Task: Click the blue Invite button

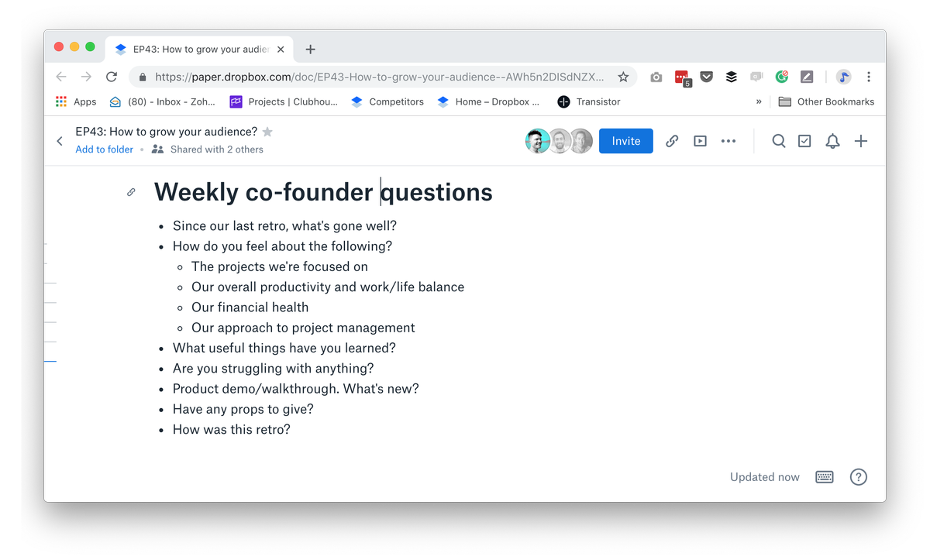Action: coord(625,141)
